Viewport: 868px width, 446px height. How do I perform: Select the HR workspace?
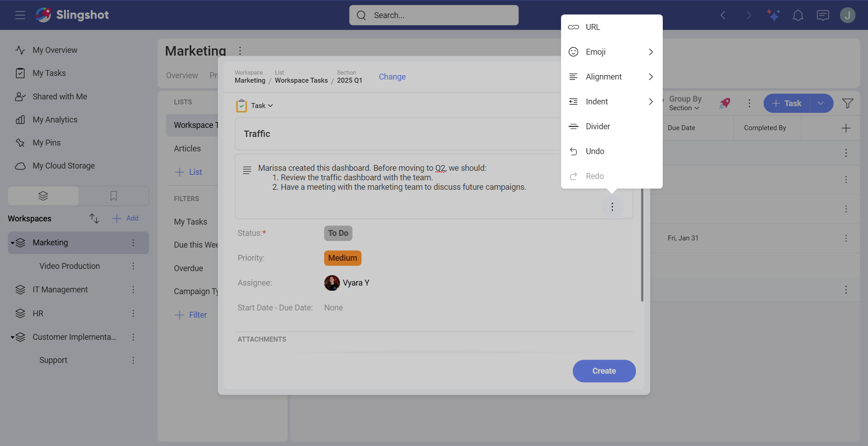pos(38,314)
